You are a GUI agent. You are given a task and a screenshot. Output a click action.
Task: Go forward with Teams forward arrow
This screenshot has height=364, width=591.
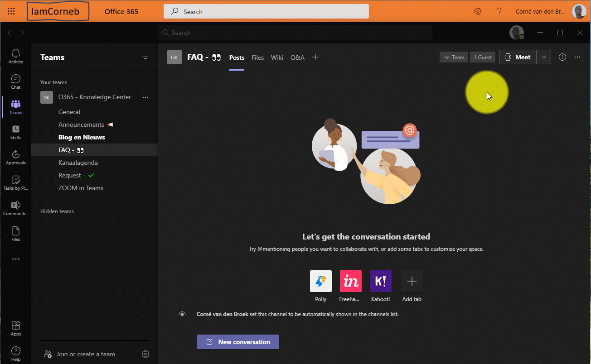[x=23, y=33]
